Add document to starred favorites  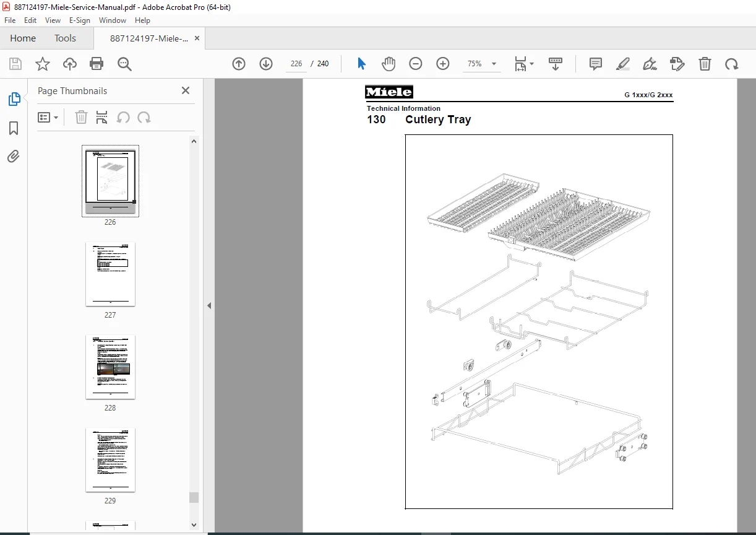click(x=43, y=64)
